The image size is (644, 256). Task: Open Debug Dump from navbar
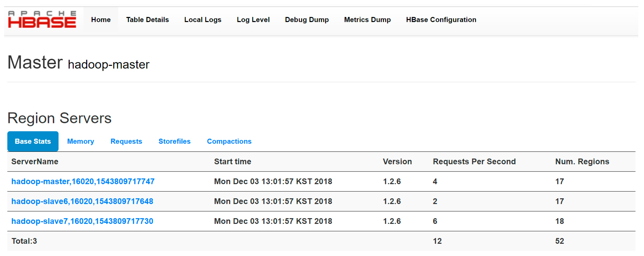[x=307, y=20]
